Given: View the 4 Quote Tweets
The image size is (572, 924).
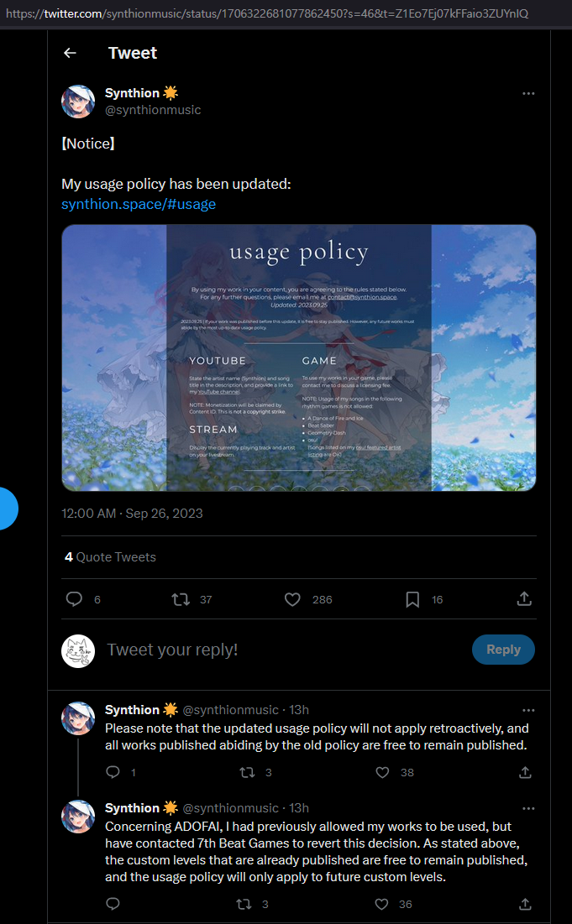Looking at the screenshot, I should (110, 556).
